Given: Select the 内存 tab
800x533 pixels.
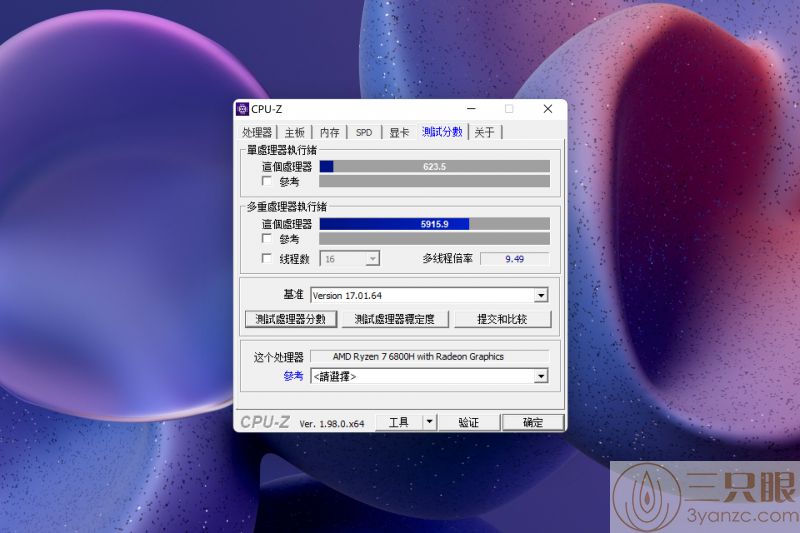Looking at the screenshot, I should [330, 133].
